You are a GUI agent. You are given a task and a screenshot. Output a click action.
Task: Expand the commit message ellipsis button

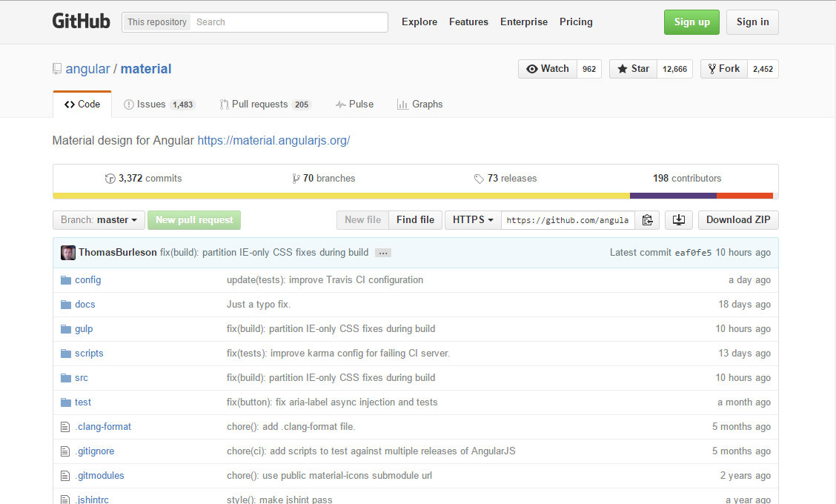(x=383, y=253)
